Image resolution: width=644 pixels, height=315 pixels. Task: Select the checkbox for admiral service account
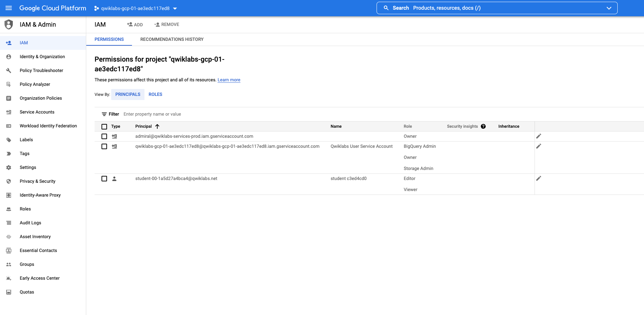point(104,136)
